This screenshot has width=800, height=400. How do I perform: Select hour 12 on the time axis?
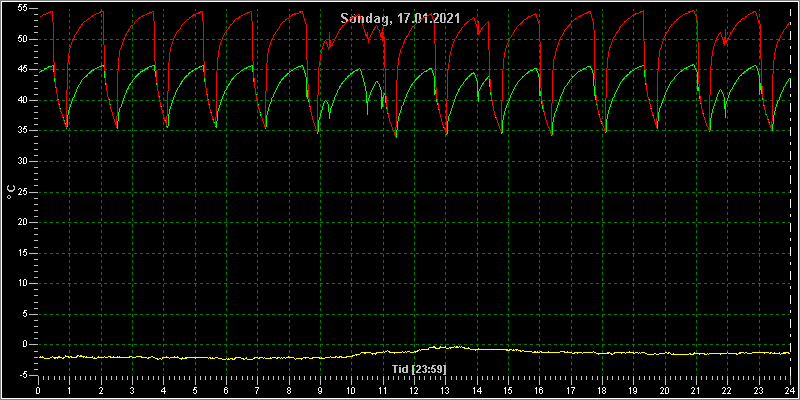(414, 391)
